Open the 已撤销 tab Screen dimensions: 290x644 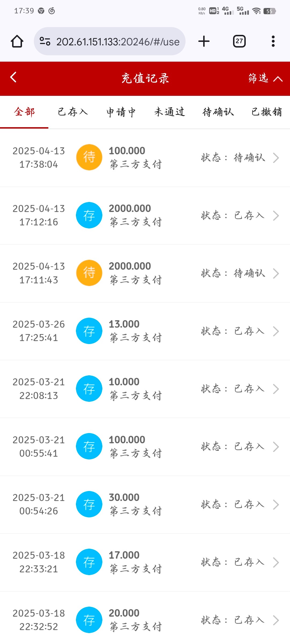coord(266,112)
